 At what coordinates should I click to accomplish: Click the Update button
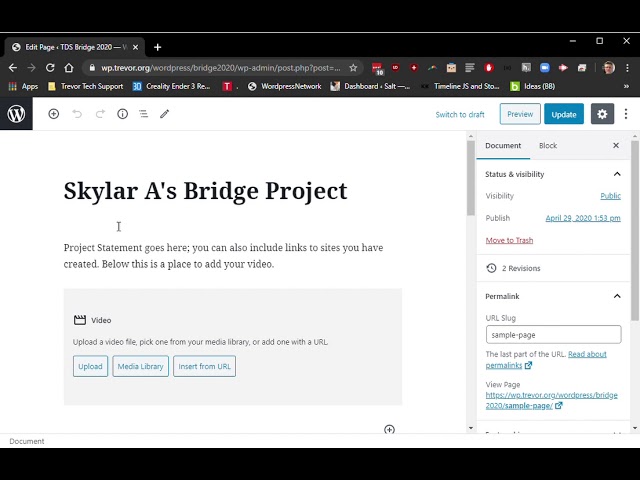pyautogui.click(x=564, y=114)
